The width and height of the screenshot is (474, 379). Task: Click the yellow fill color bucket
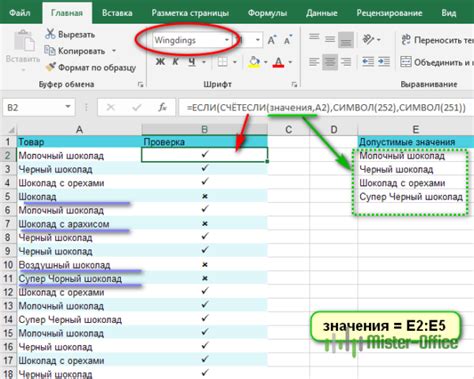254,62
